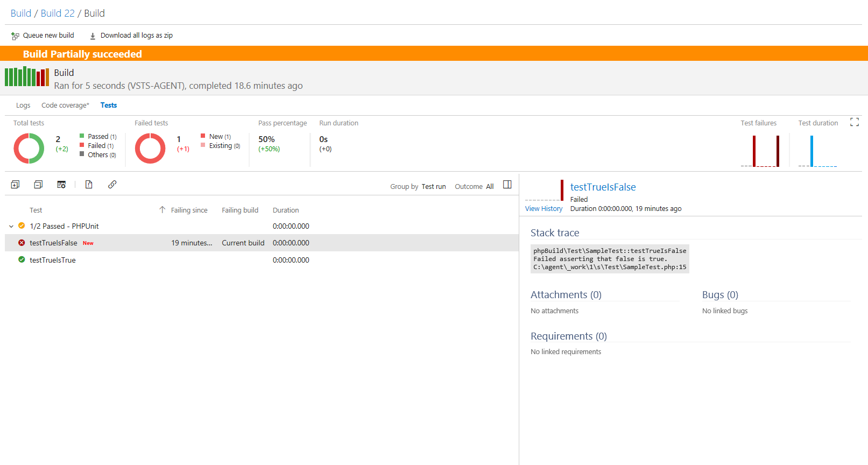
Task: Click the link icon in test toolbar
Action: pos(112,185)
